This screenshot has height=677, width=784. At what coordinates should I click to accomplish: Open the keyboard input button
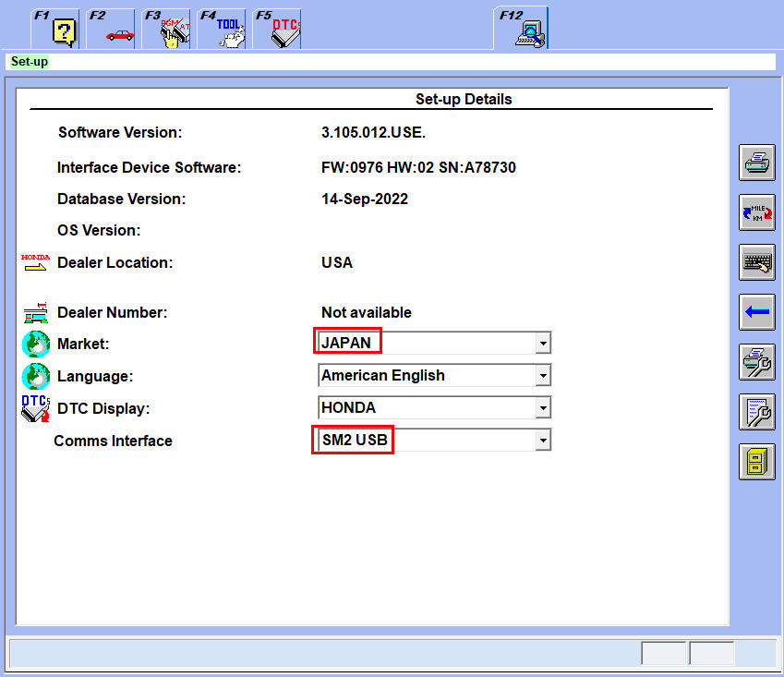pos(757,262)
